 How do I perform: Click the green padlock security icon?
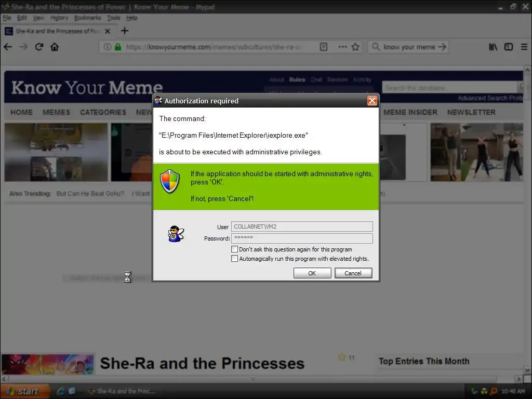coord(118,47)
